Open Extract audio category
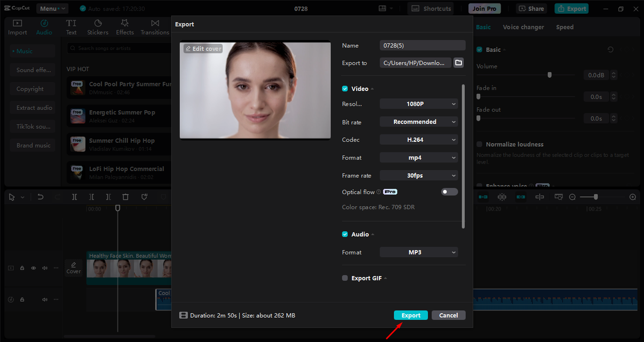 pos(33,108)
